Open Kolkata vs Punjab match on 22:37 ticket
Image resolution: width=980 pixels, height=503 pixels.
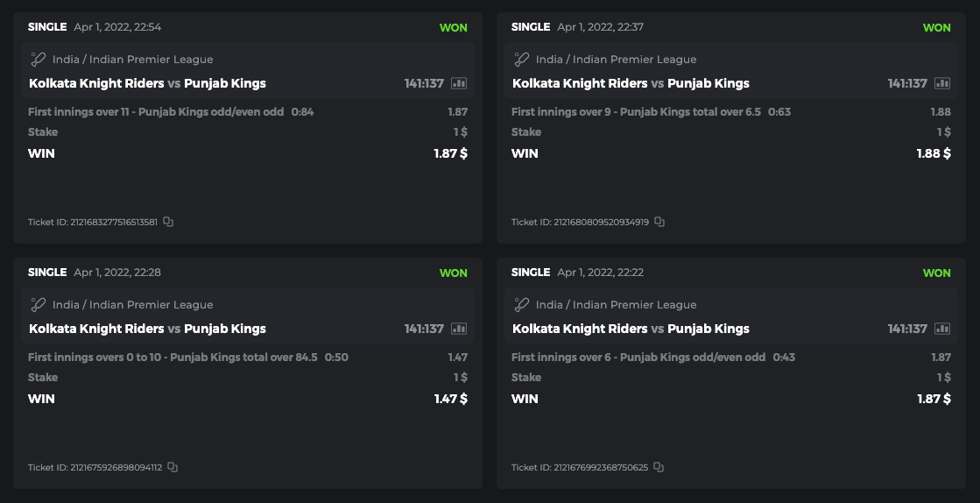[631, 83]
